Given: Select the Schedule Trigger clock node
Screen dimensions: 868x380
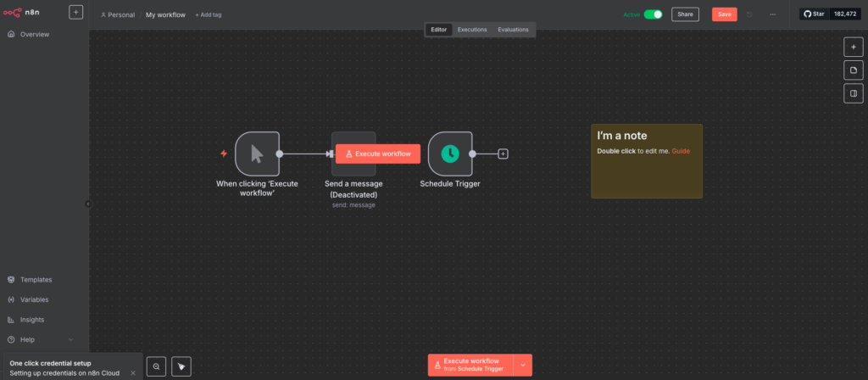Looking at the screenshot, I should [450, 154].
